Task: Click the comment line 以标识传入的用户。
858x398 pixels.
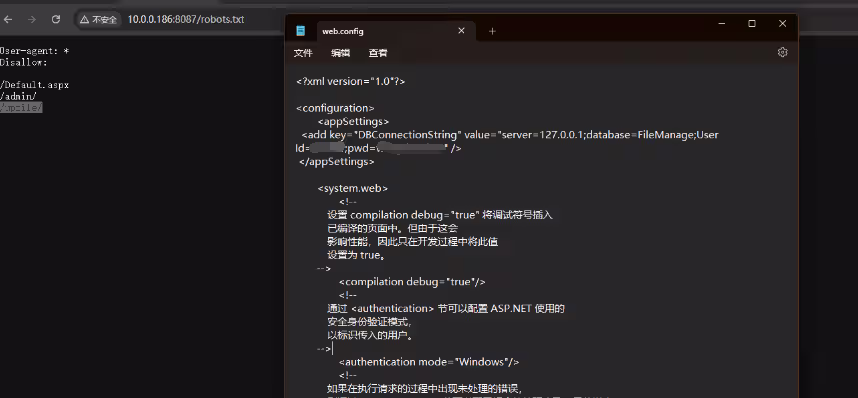Action: tap(370, 335)
